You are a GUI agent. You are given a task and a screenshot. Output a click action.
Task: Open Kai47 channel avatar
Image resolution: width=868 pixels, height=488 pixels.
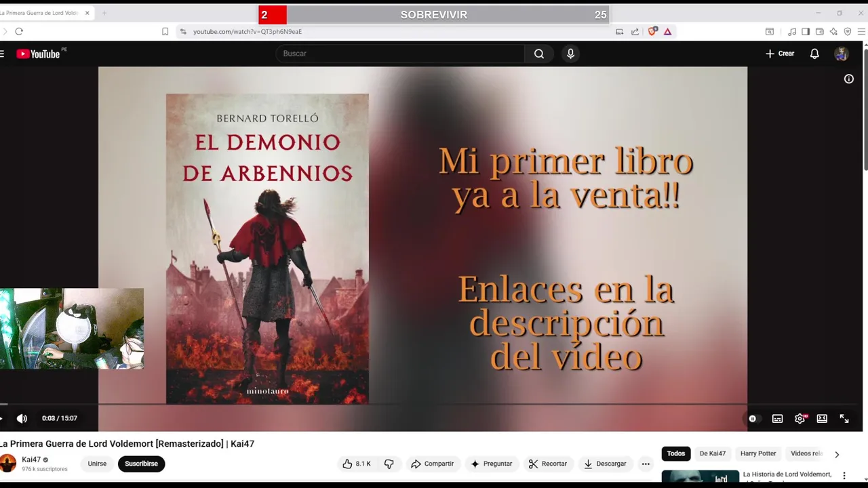7,464
